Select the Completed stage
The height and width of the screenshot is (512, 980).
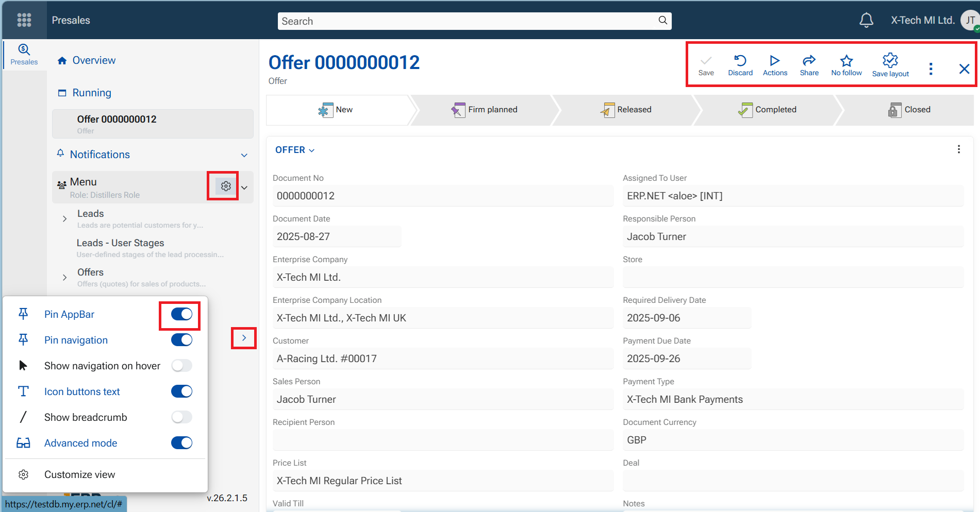[767, 110]
